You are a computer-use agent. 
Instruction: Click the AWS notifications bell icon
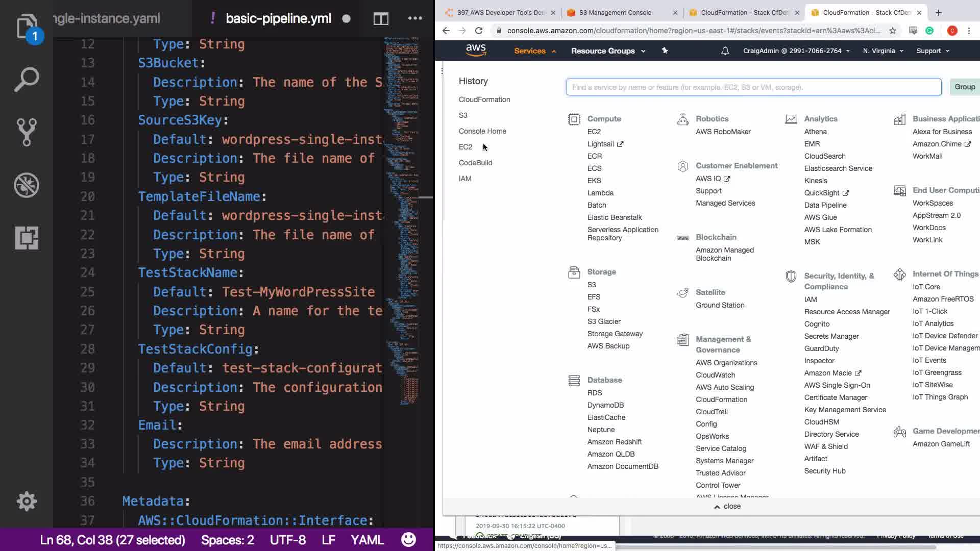pos(725,51)
